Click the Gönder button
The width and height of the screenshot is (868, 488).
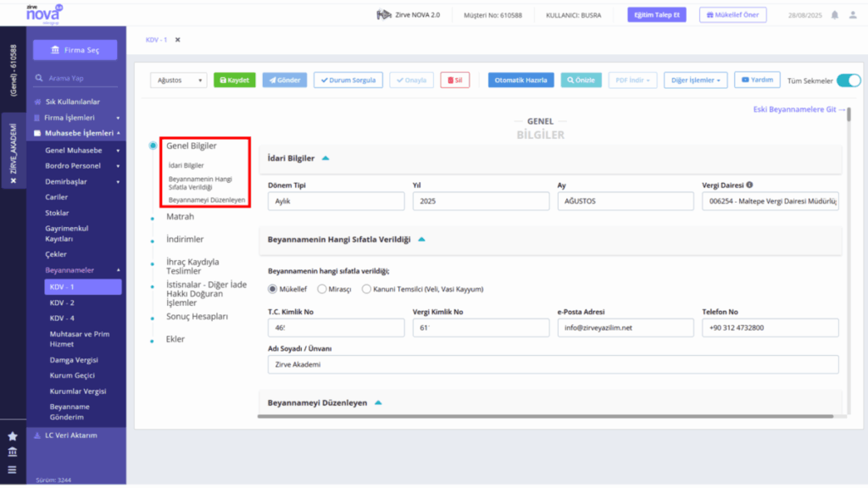(285, 80)
